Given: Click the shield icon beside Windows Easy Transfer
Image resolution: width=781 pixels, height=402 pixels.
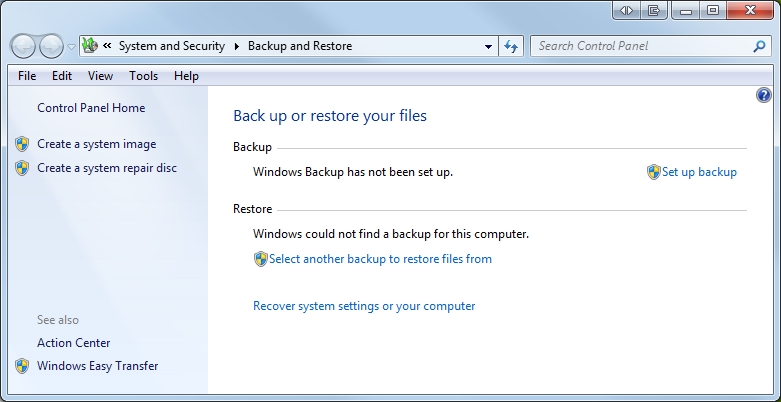Looking at the screenshot, I should (22, 366).
